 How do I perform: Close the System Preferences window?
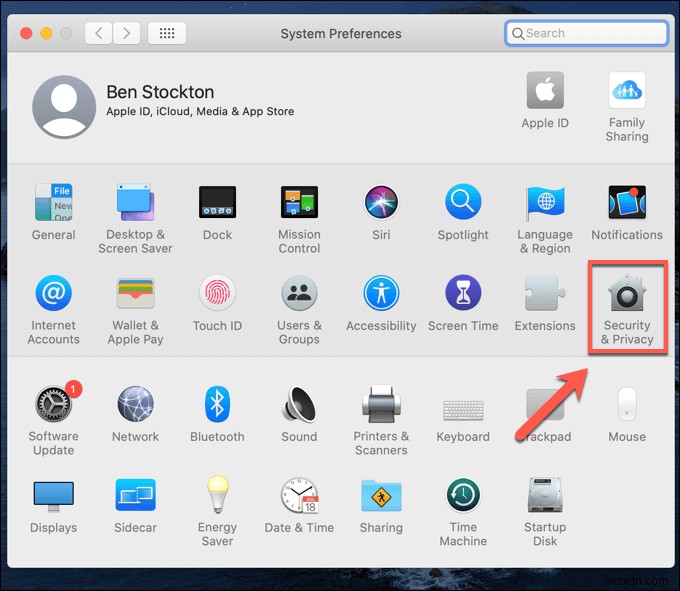pos(26,33)
